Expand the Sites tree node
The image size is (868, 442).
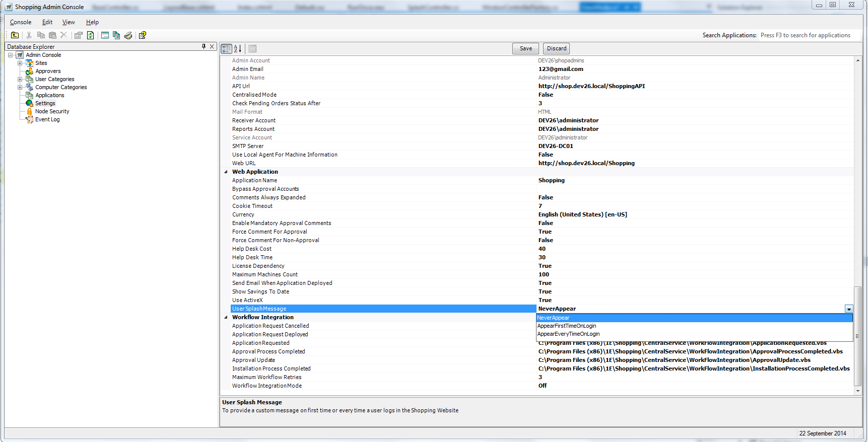click(x=20, y=63)
